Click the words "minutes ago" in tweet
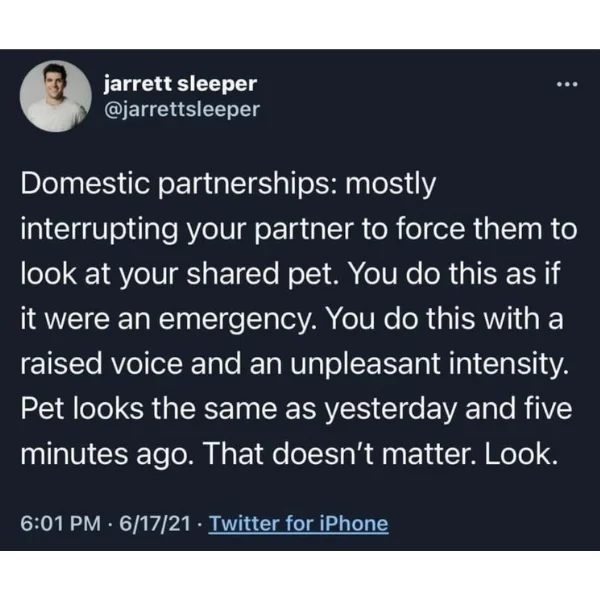The height and width of the screenshot is (600, 600). point(104,454)
